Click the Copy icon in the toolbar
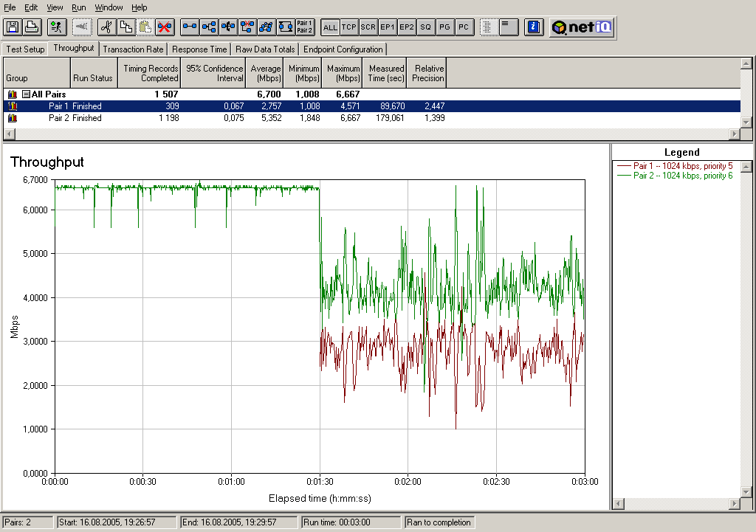 [126, 27]
